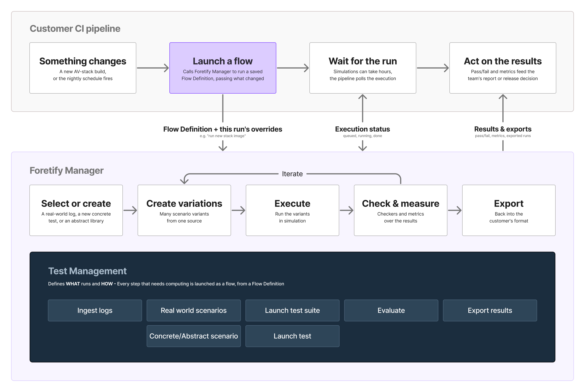Image resolution: width=585 pixels, height=392 pixels.
Task: Click the 'e.g. "run new stack image"' caption
Action: (x=223, y=136)
